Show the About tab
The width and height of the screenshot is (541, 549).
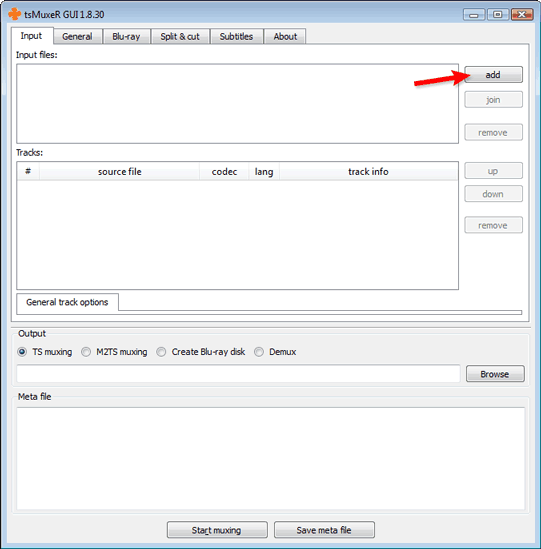click(285, 36)
